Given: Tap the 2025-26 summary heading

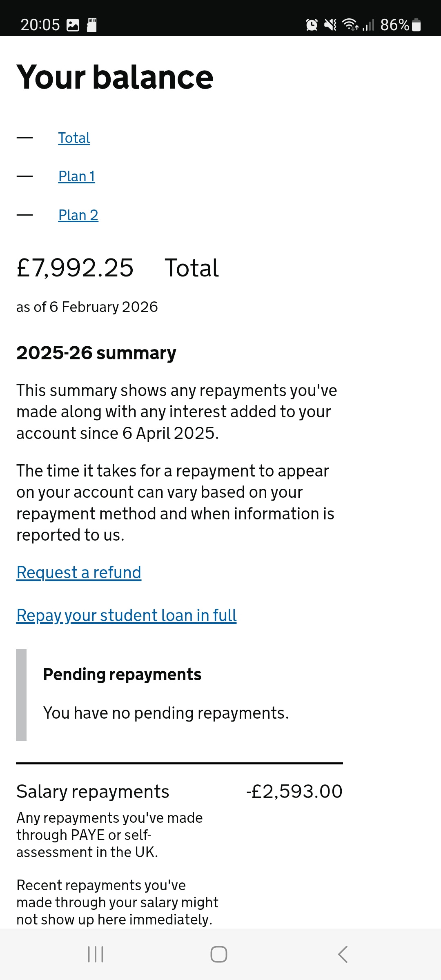Looking at the screenshot, I should click(96, 353).
